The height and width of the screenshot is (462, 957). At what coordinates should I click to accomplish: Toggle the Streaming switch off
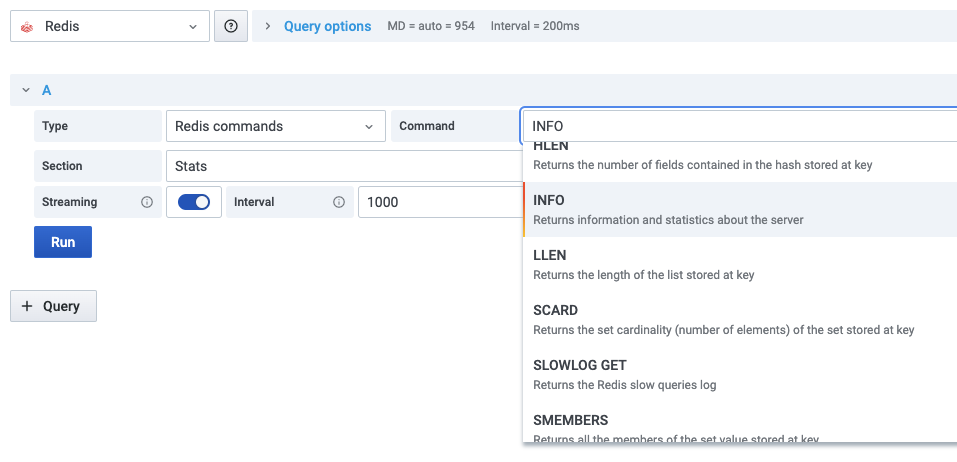pyautogui.click(x=194, y=202)
